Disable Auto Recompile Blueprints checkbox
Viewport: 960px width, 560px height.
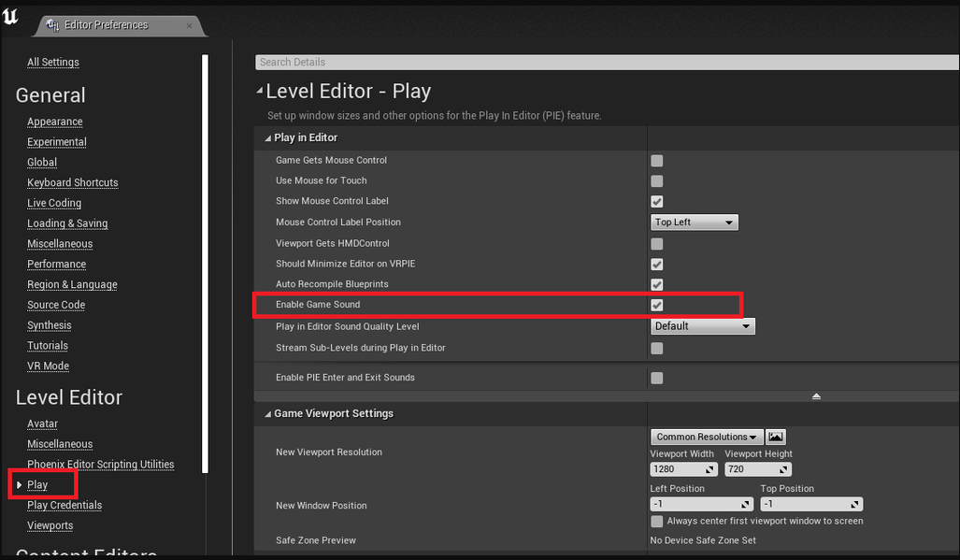tap(657, 284)
